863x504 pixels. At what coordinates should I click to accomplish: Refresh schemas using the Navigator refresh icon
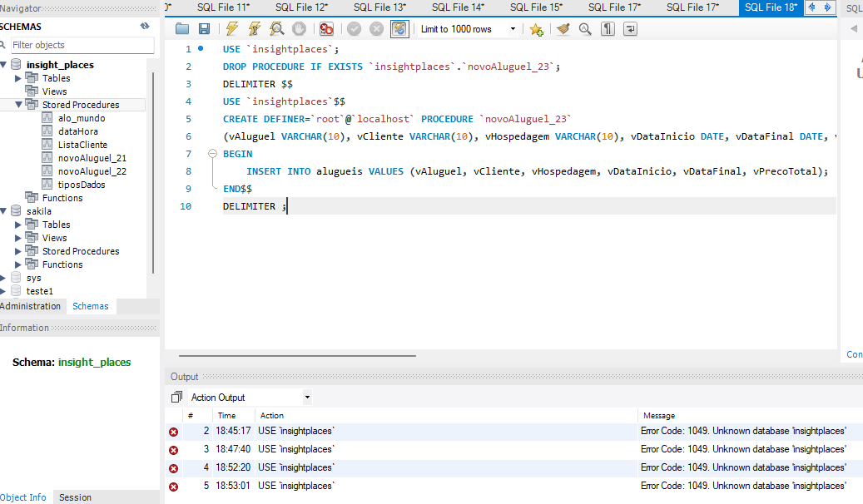pos(145,26)
